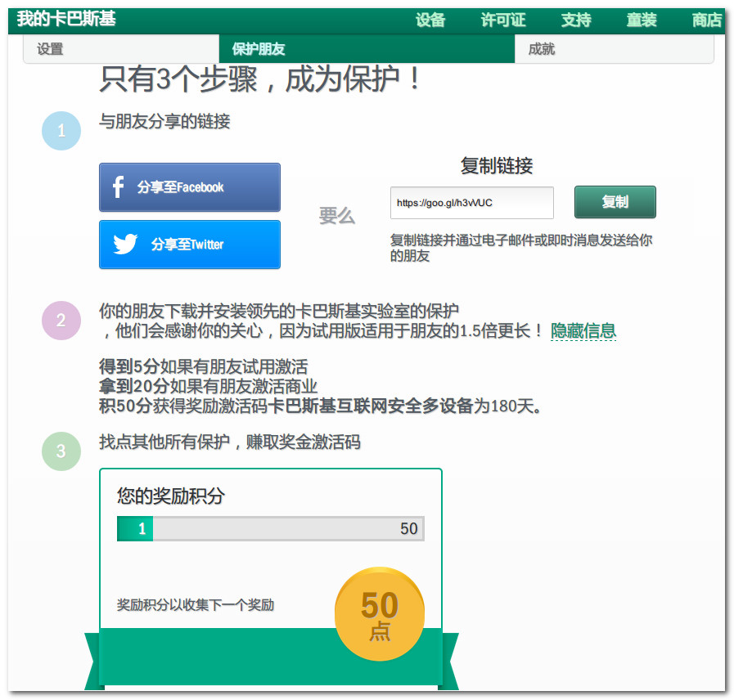Switch to the 设置 tab
The image size is (734, 700).
(121, 49)
